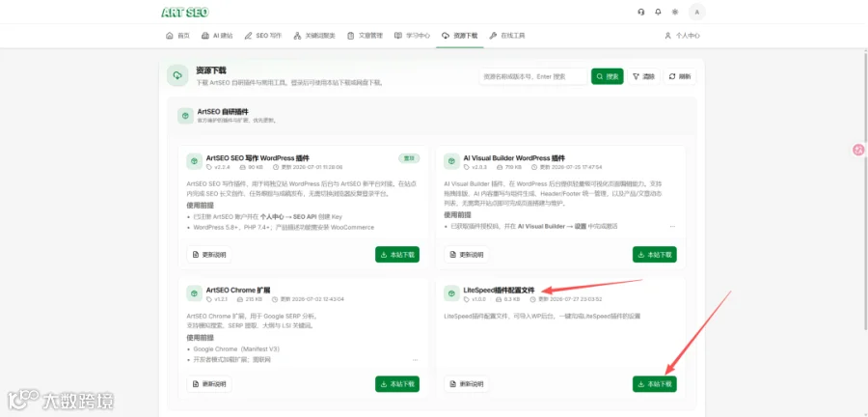Click 本站下载 for LiteSpeed插件配置文件
The height and width of the screenshot is (417, 868).
(x=655, y=384)
